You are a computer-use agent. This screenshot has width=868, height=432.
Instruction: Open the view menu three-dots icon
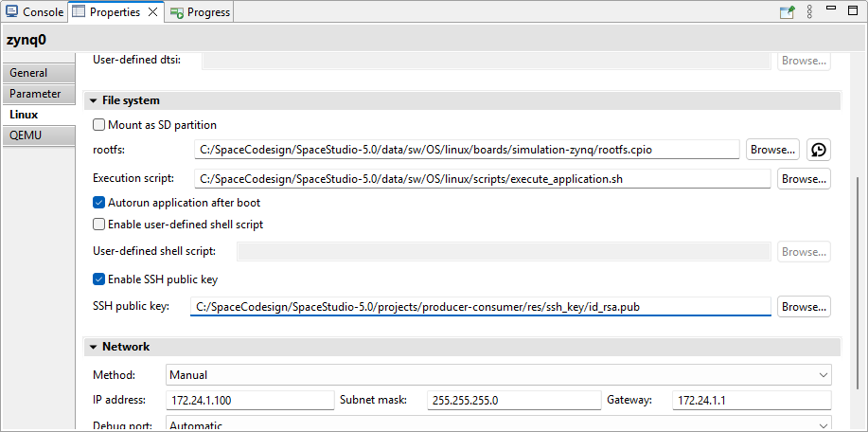click(x=809, y=12)
